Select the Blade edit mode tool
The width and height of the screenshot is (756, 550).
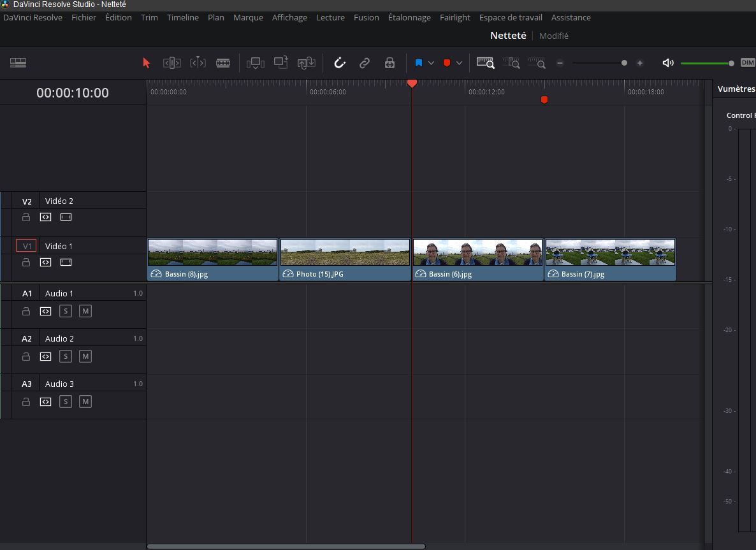click(x=222, y=63)
